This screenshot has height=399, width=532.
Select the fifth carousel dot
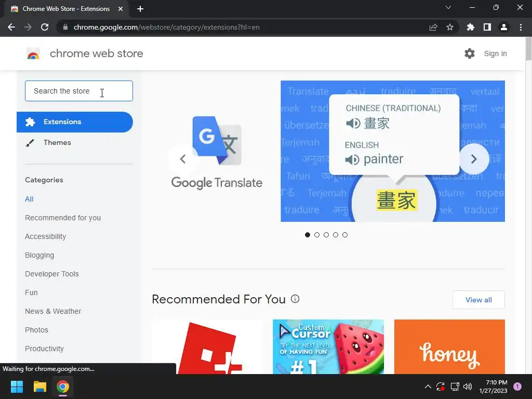[345, 235]
